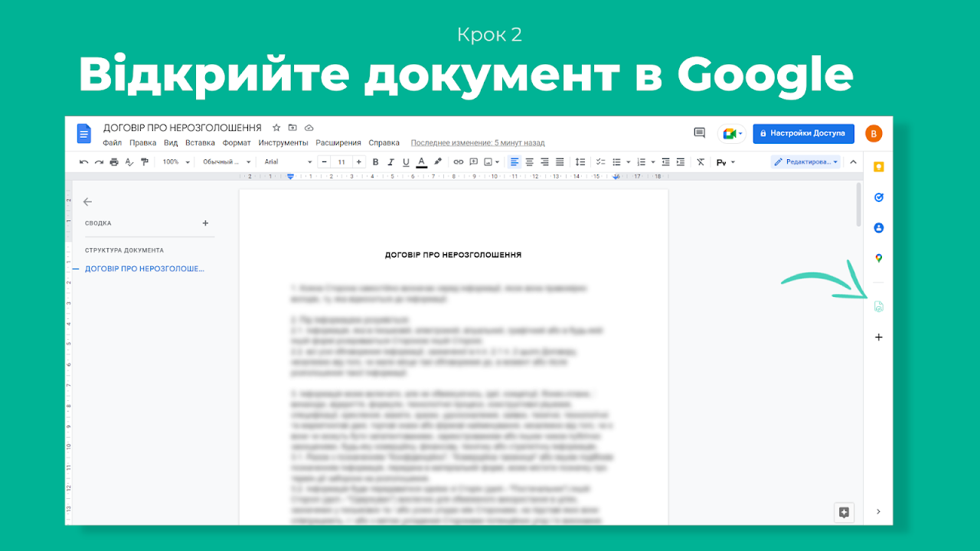Click the Последнее изменение history link
Screen dimensions: 980x551
[478, 143]
